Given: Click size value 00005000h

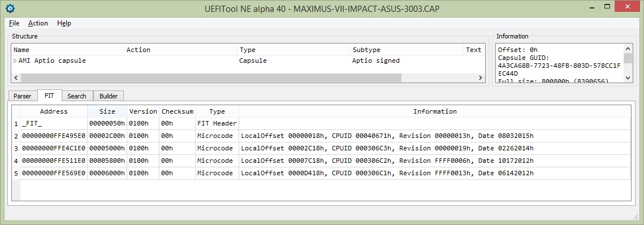Looking at the screenshot, I should (x=107, y=148).
